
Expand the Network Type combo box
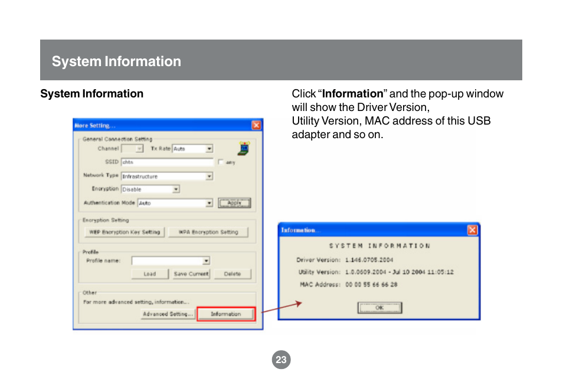[209, 176]
